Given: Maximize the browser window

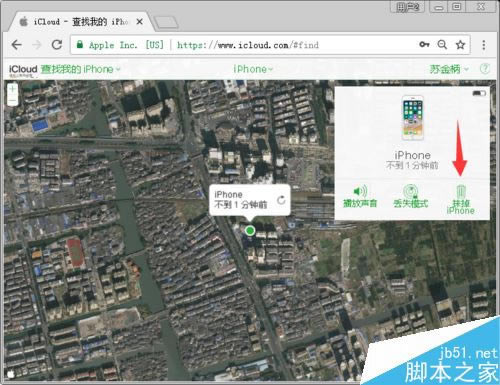Looking at the screenshot, I should (x=457, y=6).
